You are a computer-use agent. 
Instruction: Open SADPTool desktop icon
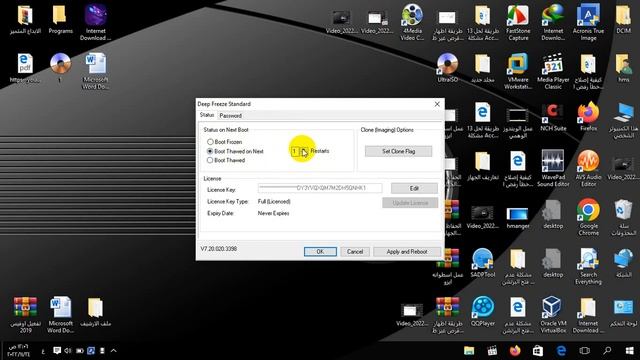(x=482, y=263)
